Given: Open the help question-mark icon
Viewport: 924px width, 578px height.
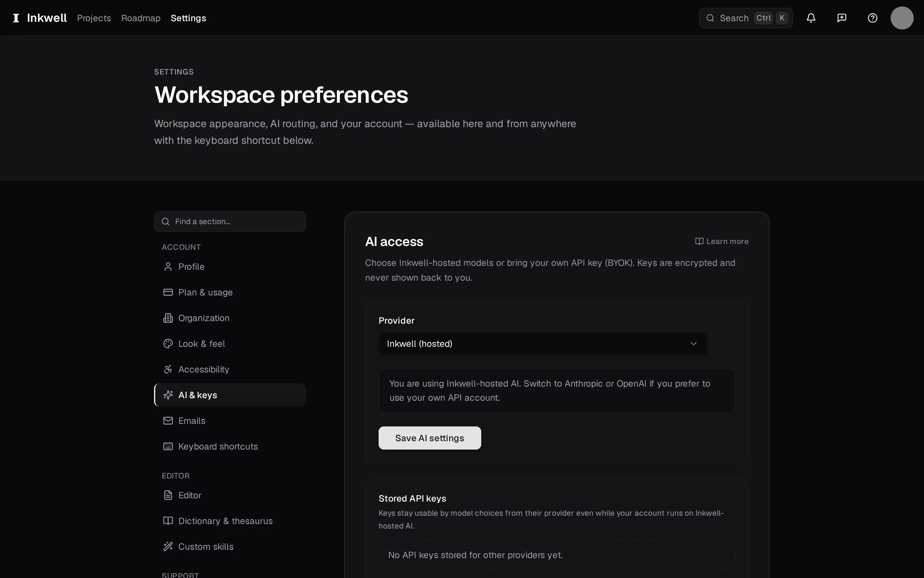Looking at the screenshot, I should tap(872, 18).
